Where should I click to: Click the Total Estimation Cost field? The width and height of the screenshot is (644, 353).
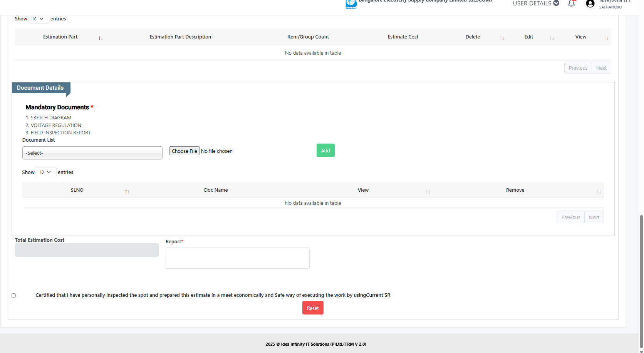pos(87,250)
